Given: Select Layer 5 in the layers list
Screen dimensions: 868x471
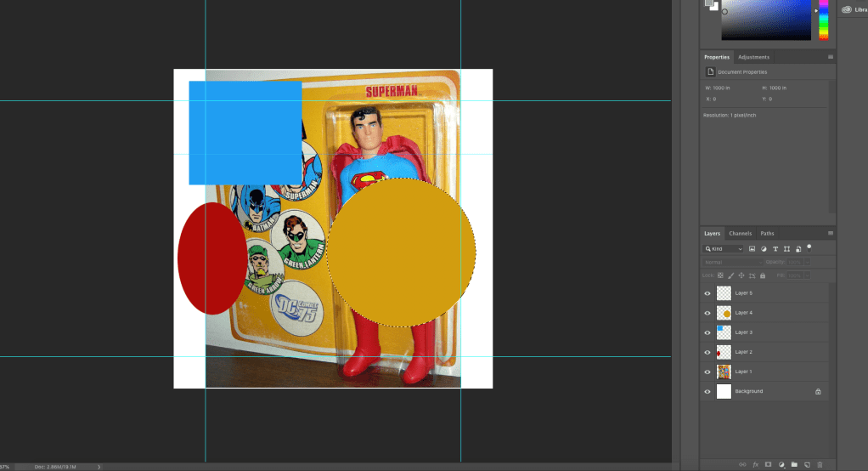Looking at the screenshot, I should coord(764,293).
